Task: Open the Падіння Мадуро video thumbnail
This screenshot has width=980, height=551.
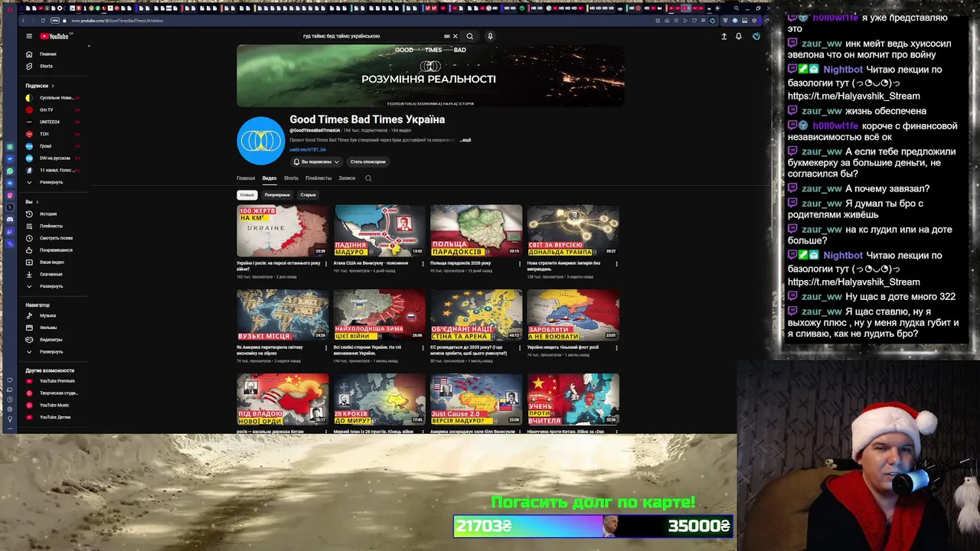Action: [379, 231]
